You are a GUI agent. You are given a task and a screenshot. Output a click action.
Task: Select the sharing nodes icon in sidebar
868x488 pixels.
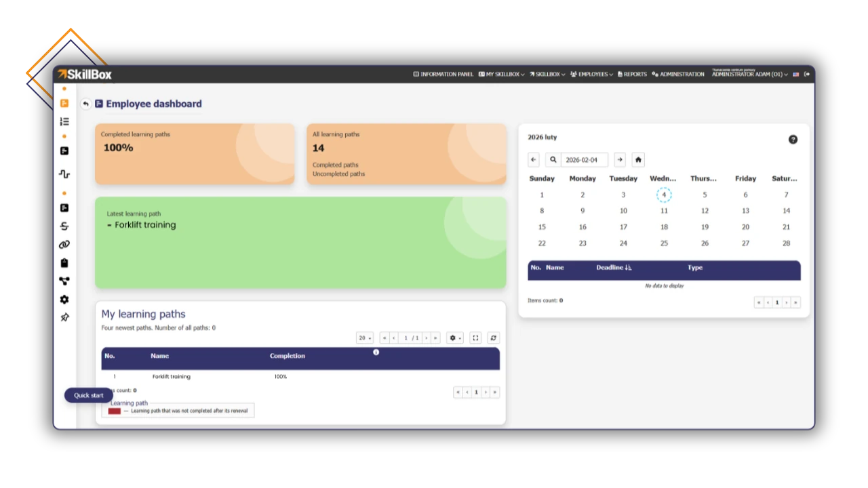click(64, 281)
